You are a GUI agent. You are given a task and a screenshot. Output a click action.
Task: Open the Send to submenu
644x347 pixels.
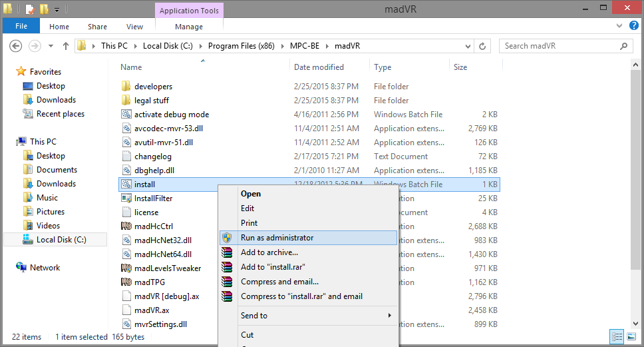tap(309, 315)
